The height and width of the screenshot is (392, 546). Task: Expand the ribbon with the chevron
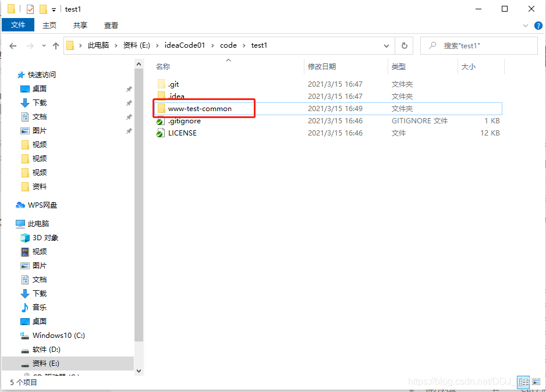(x=526, y=26)
